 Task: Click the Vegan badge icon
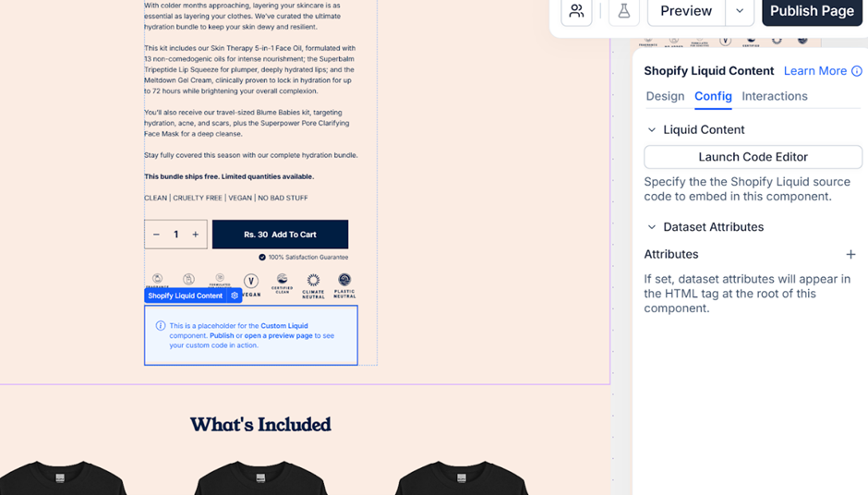click(251, 285)
